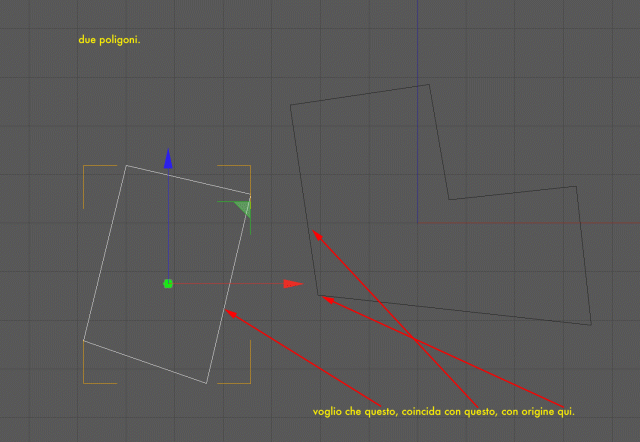
Task: Select bottom-left corner of dark L-shaped polygon
Action: point(318,295)
